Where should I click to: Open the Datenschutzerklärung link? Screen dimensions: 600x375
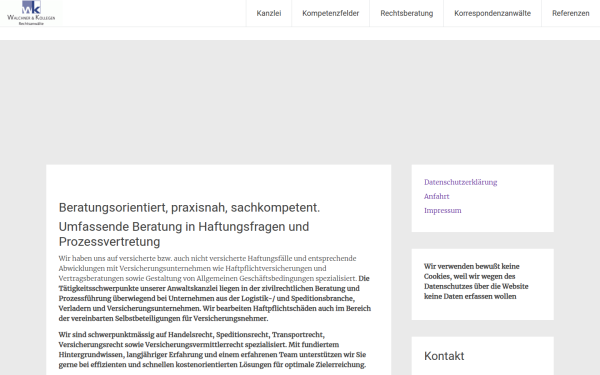pyautogui.click(x=460, y=182)
